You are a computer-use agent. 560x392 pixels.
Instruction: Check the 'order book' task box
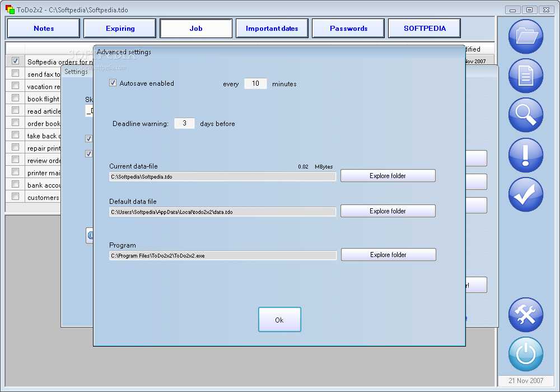pyautogui.click(x=15, y=123)
